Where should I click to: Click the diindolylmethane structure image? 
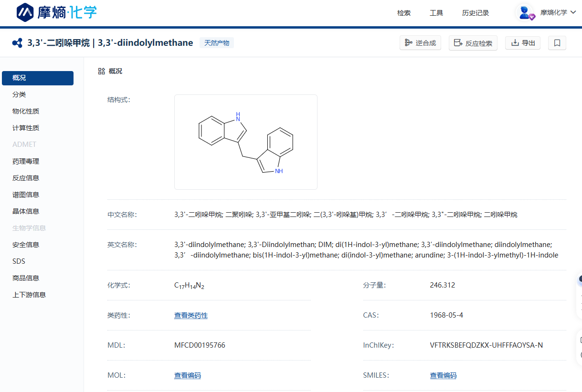pyautogui.click(x=245, y=142)
